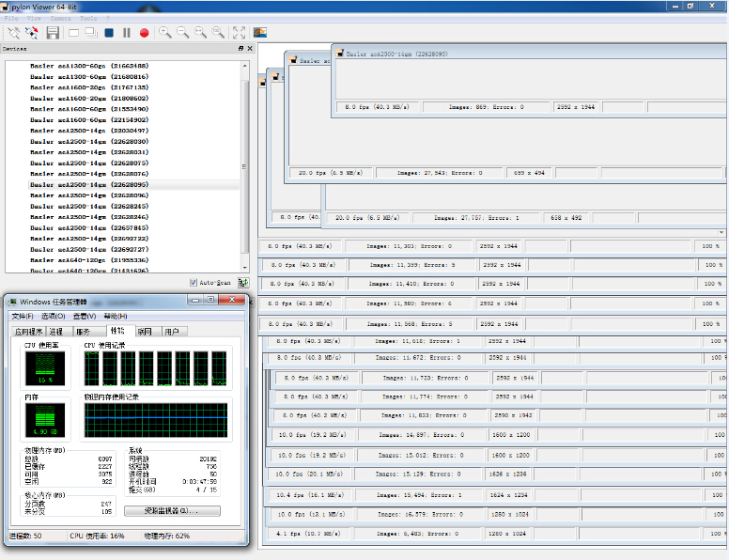Image resolution: width=729 pixels, height=560 pixels.
Task: Start recording with the red circle
Action: (x=144, y=33)
